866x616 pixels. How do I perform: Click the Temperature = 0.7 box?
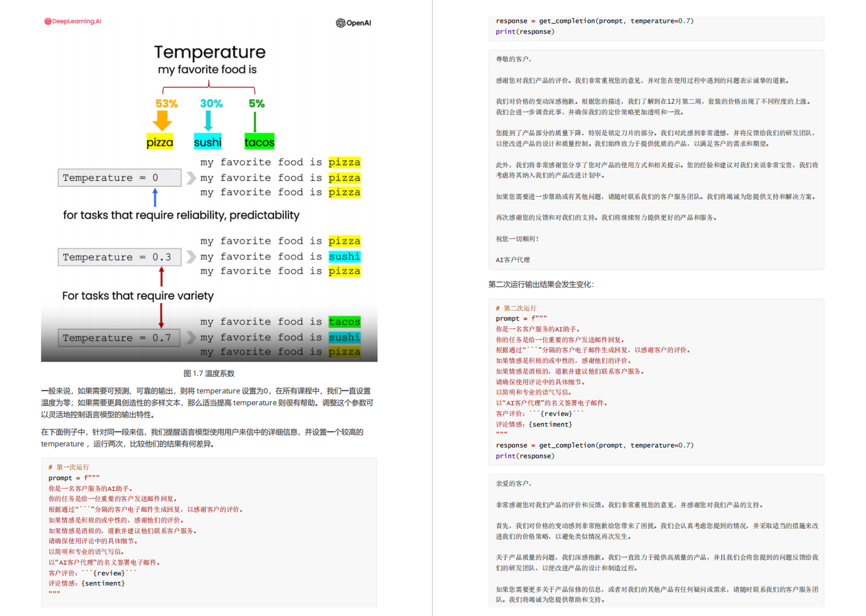click(120, 337)
